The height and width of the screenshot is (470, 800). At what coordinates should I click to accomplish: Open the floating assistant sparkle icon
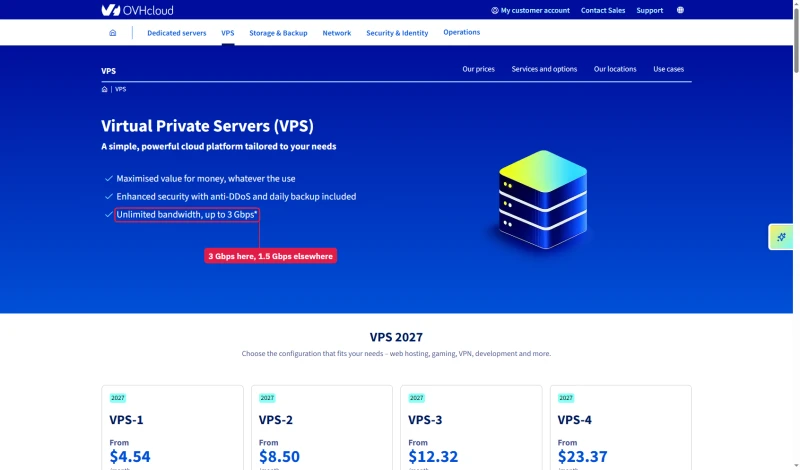click(x=781, y=237)
